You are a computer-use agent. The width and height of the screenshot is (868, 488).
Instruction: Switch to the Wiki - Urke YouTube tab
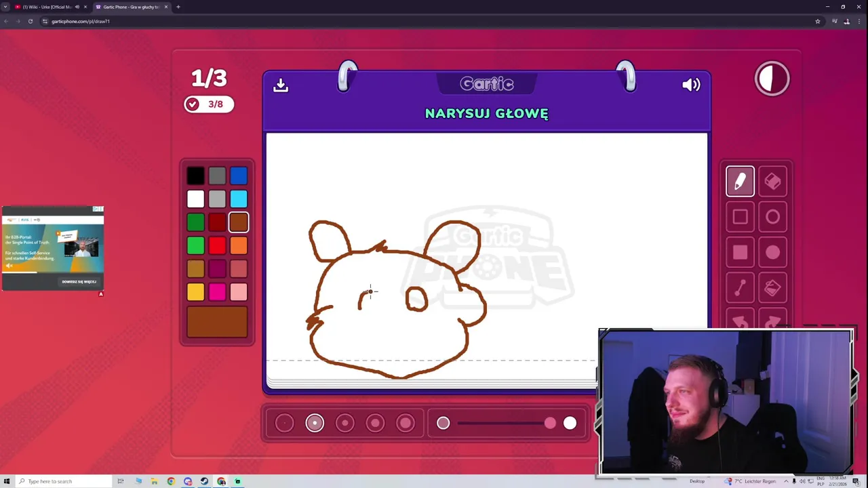click(47, 7)
